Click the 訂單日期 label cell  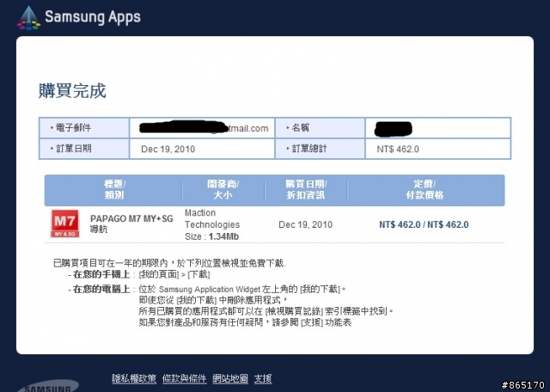point(84,149)
